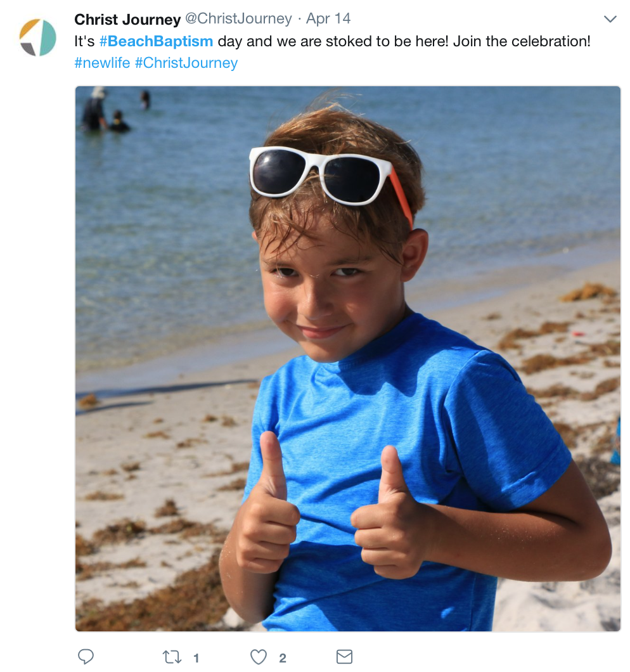Retweet using the retweet arrows icon

point(172,657)
